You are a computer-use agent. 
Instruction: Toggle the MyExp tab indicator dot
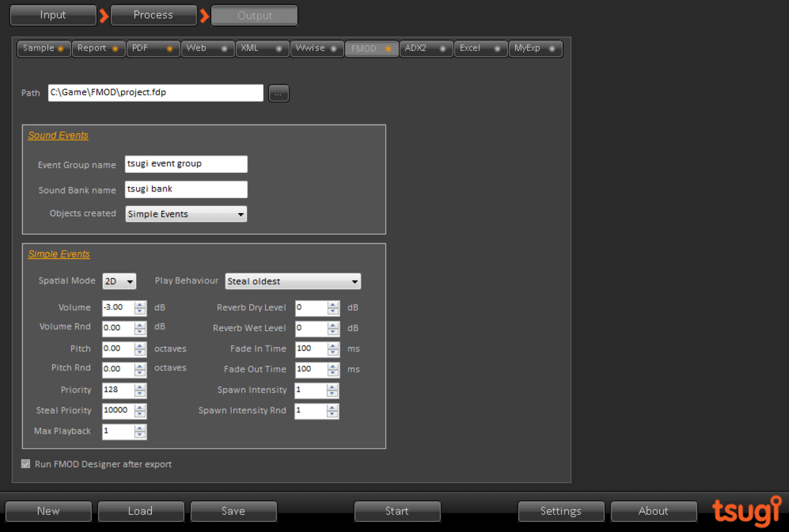coord(552,49)
